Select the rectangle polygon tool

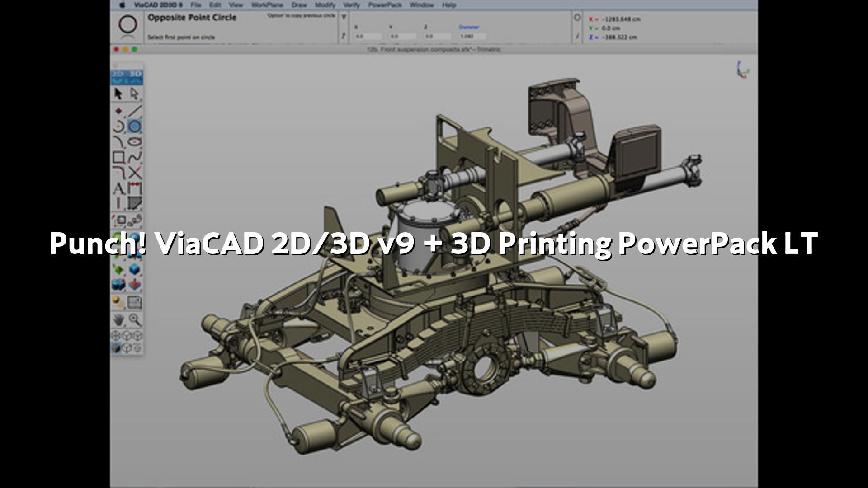click(118, 157)
